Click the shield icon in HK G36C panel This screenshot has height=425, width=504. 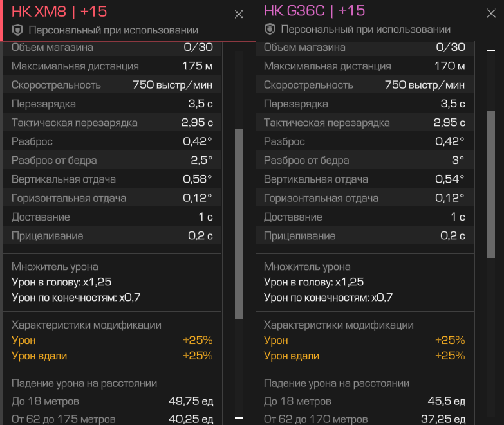270,30
